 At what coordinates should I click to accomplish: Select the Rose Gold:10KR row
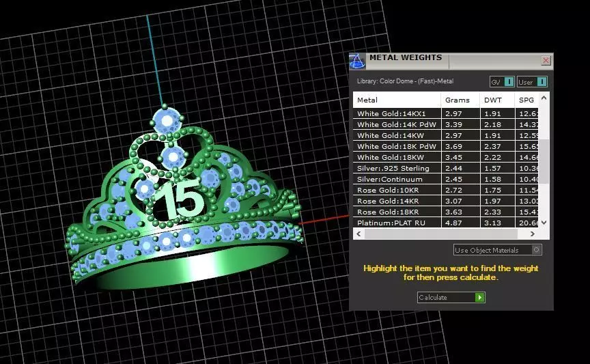(445, 190)
